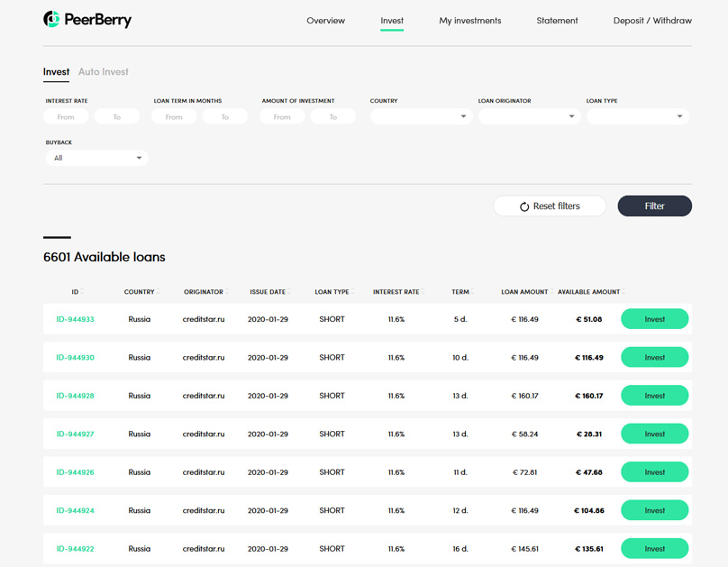The width and height of the screenshot is (728, 567).
Task: Open the Loan Type filter dropdown
Action: click(638, 116)
